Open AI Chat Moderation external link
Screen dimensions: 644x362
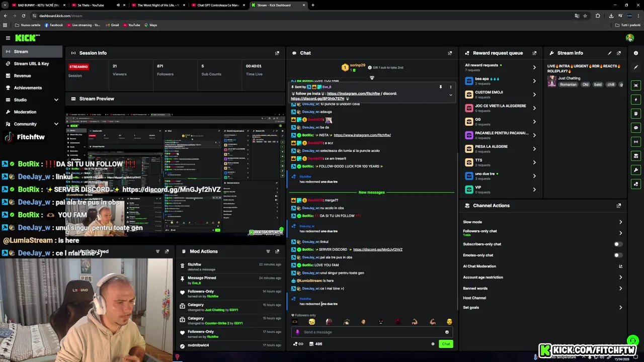point(620,266)
